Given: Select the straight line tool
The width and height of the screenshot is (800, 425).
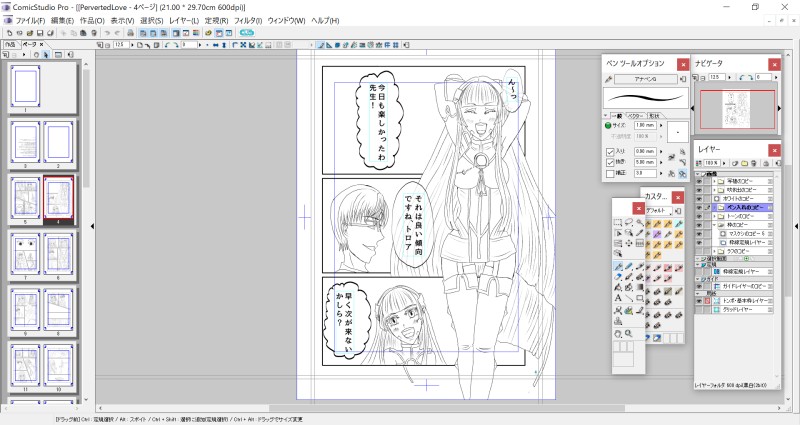Looking at the screenshot, I should 629,297.
